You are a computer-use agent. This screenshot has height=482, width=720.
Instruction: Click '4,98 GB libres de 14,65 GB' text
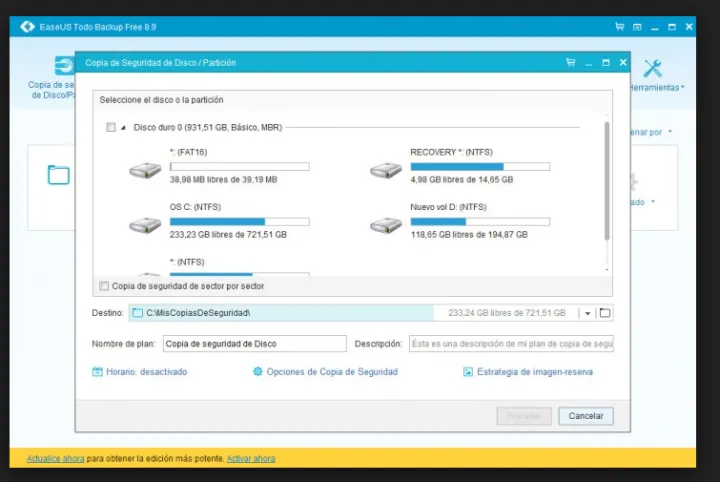tap(461, 179)
